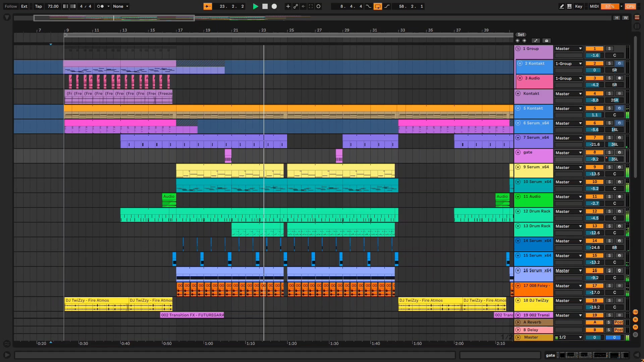The width and height of the screenshot is (644, 362).
Task: Toggle the Lock Envelopes padlock icon
Action: coord(546,41)
